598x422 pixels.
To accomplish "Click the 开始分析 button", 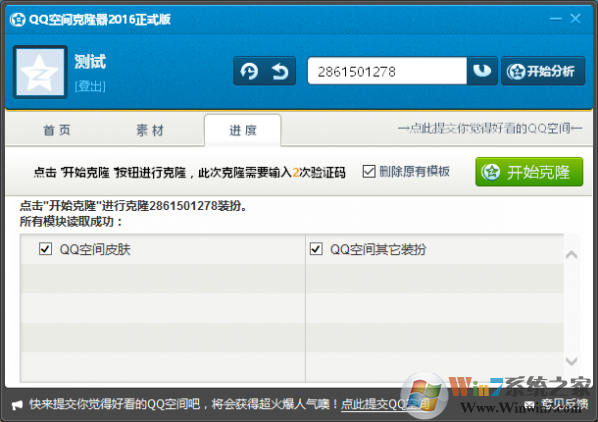I will click(543, 71).
